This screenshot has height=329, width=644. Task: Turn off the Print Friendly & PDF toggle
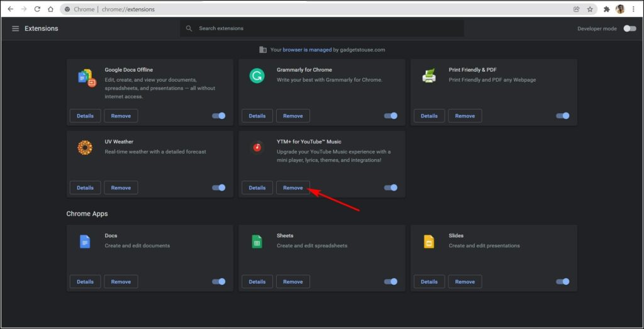[x=563, y=116]
